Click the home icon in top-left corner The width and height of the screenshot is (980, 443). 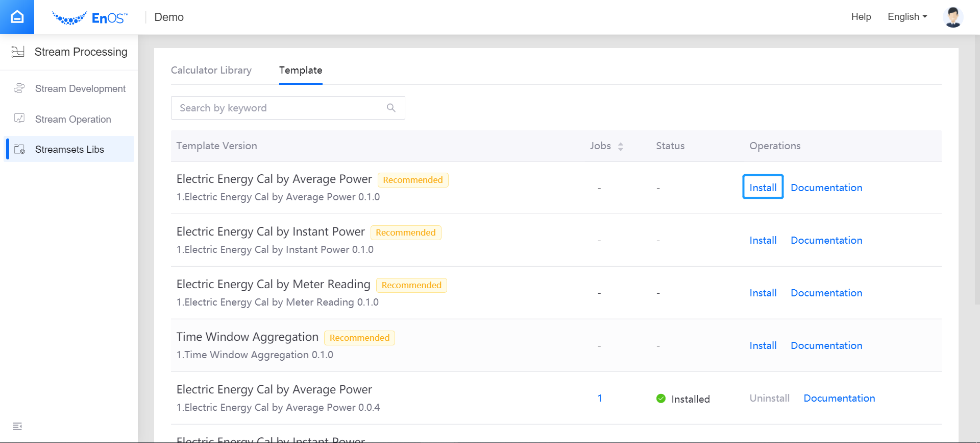point(17,17)
